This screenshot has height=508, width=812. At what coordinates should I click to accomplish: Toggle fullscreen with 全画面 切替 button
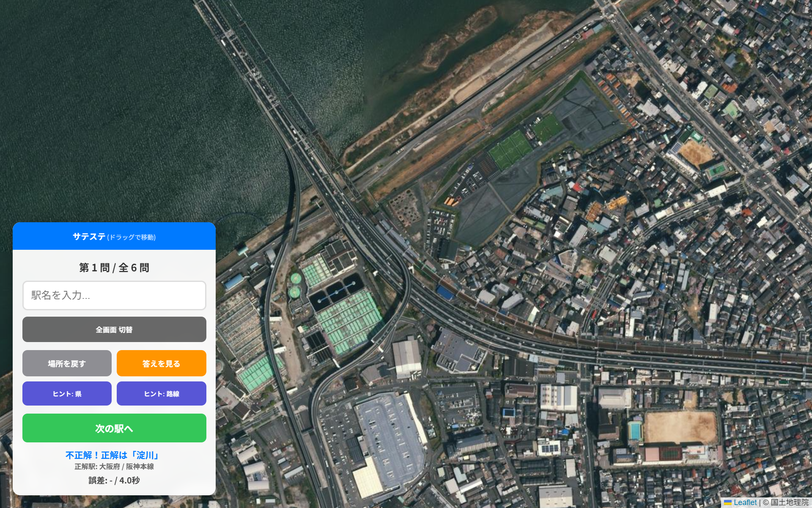coord(114,329)
